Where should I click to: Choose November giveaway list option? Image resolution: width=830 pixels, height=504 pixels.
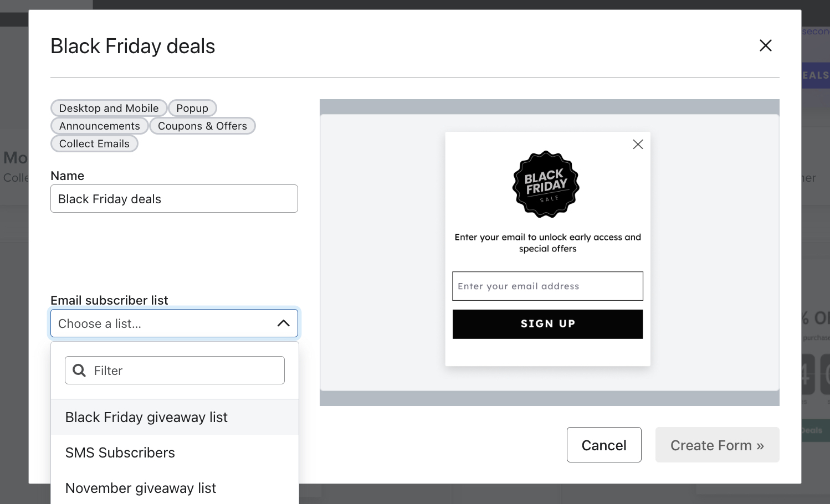[140, 488]
